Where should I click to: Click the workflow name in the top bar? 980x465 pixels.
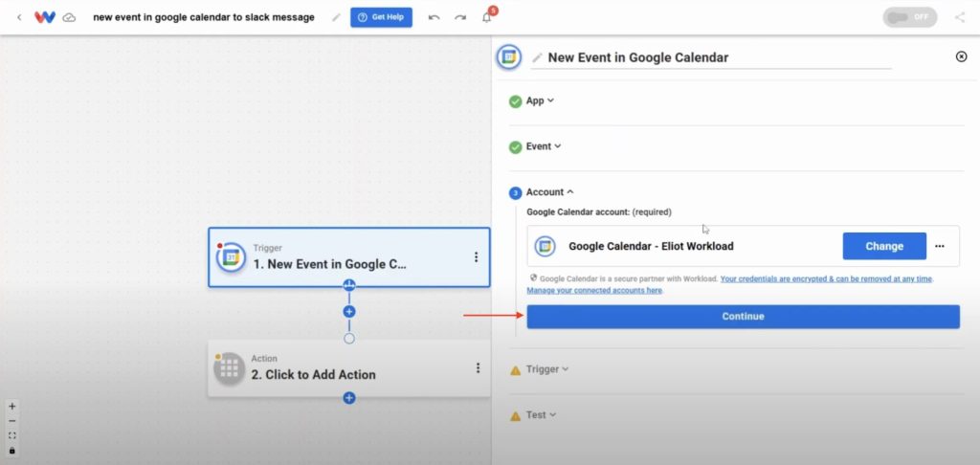204,17
